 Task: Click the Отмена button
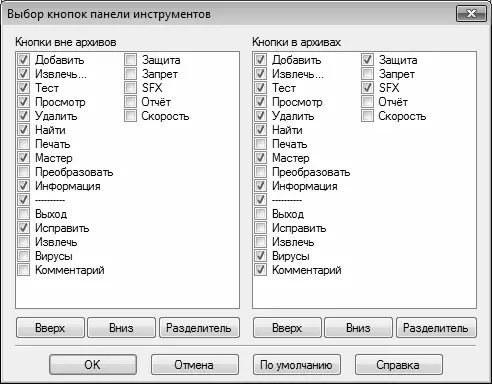click(x=195, y=365)
